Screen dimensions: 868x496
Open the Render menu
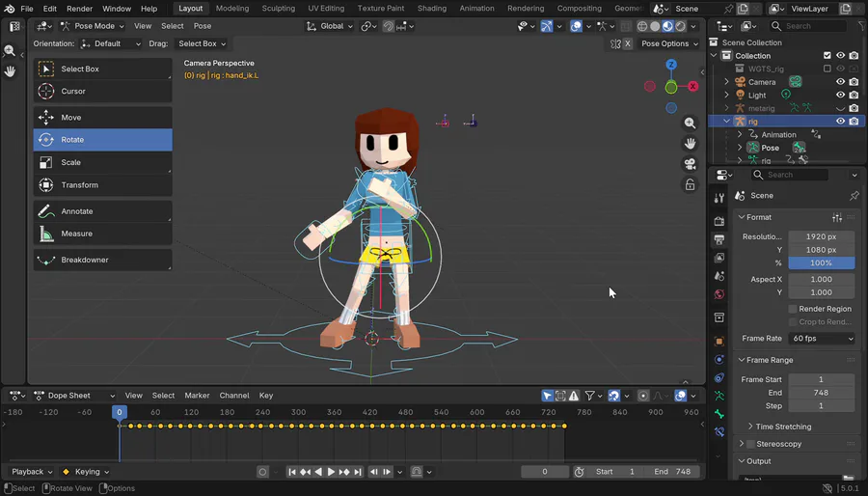tap(79, 9)
